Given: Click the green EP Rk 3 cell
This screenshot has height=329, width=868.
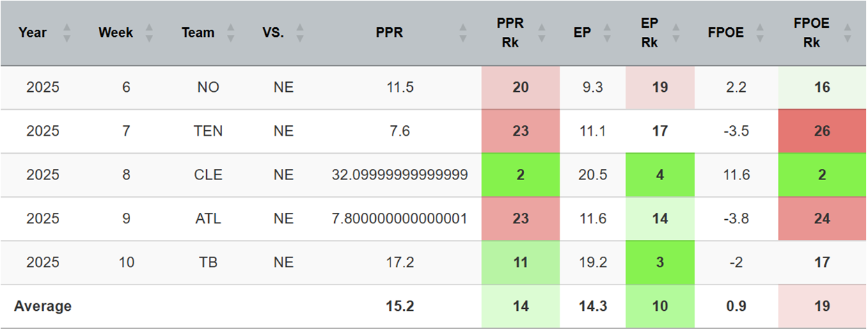Looking at the screenshot, I should (x=659, y=263).
